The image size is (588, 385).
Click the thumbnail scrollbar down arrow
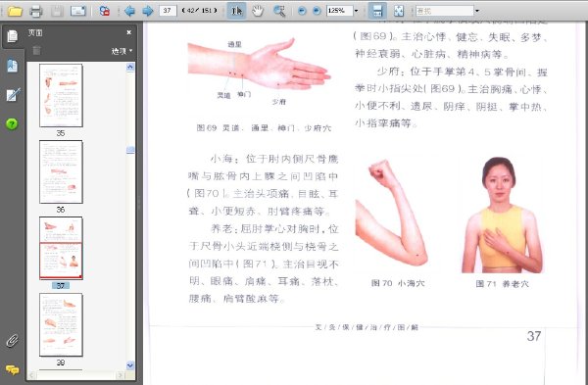tap(130, 364)
